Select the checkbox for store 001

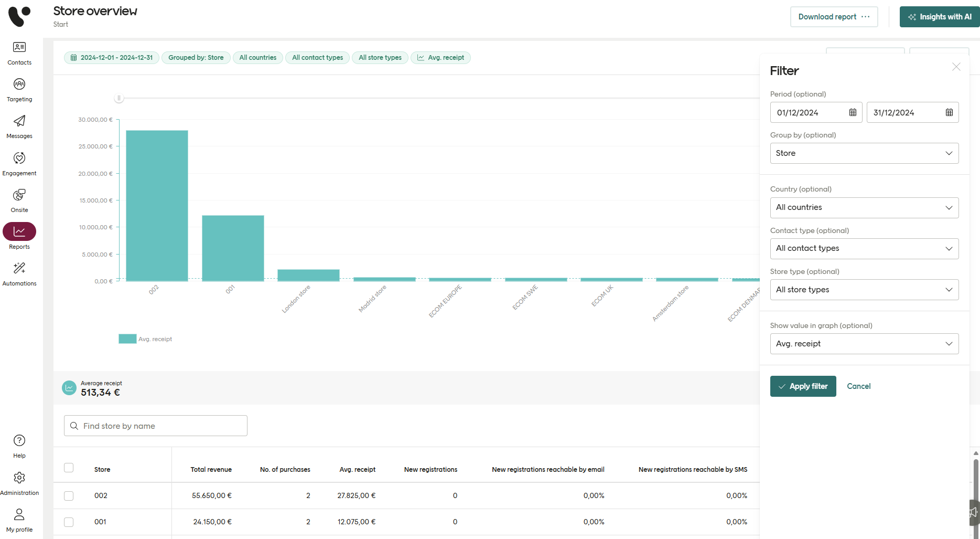pyautogui.click(x=69, y=522)
